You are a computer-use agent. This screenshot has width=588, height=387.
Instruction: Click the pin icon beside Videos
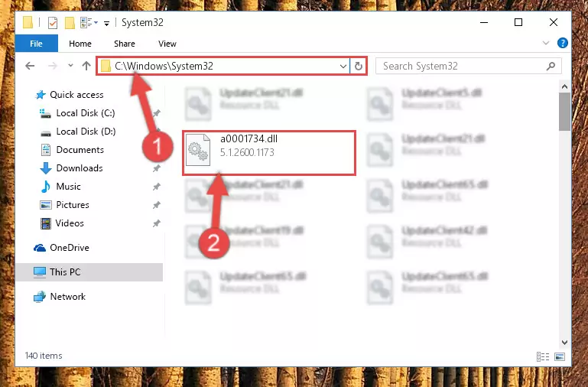point(157,223)
